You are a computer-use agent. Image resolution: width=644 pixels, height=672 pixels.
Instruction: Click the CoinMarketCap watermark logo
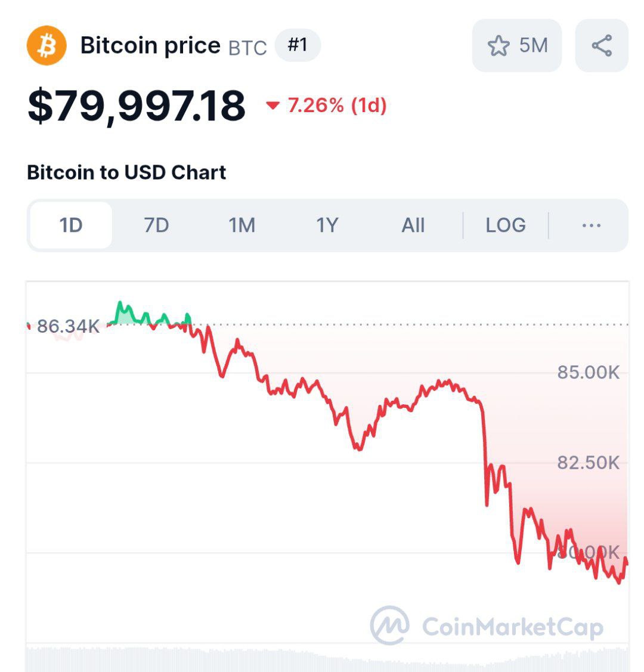tap(391, 626)
